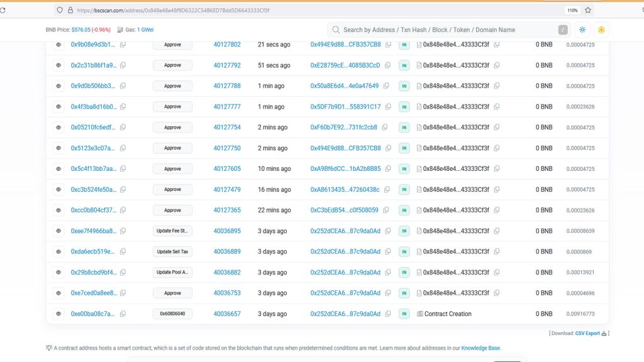
Task: Preview contract creation transaction 0xe00ba08c7a with eye icon
Action: pyautogui.click(x=58, y=314)
